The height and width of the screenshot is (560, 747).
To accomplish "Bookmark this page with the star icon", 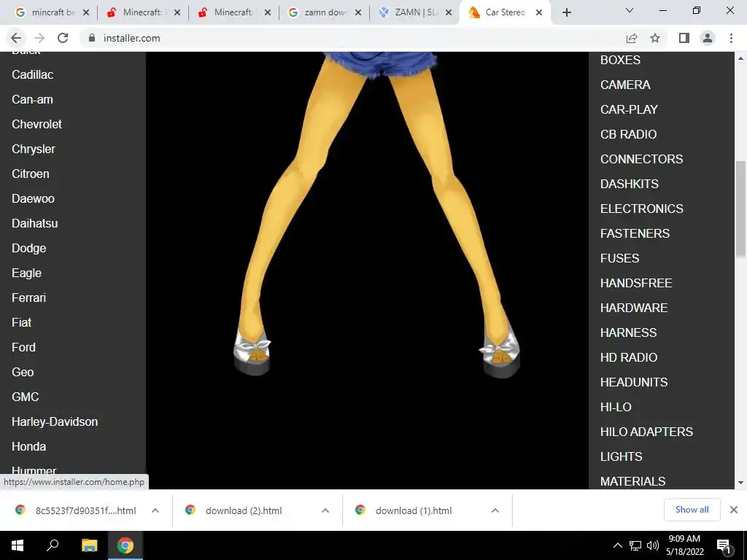I will 656,38.
